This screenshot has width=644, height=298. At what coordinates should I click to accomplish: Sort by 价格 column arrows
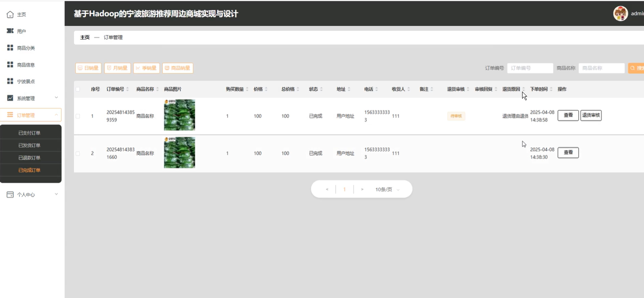[x=266, y=89]
